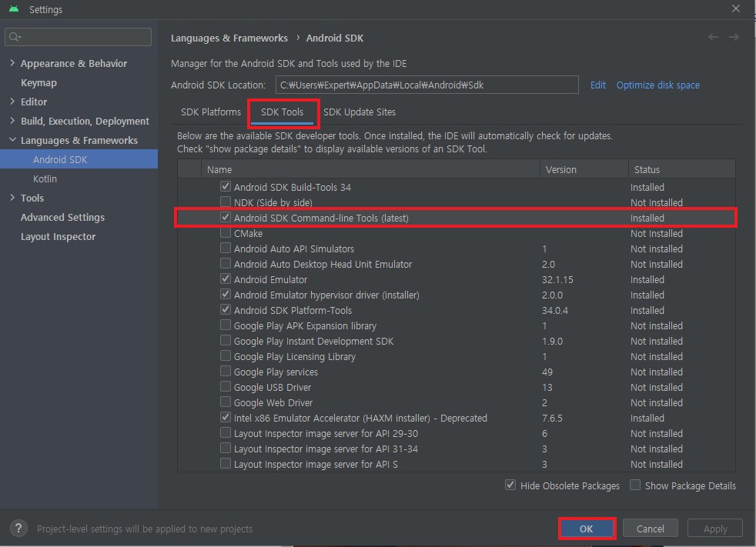Switch to SDK Platforms tab
Image resolution: width=756 pixels, height=547 pixels.
211,112
